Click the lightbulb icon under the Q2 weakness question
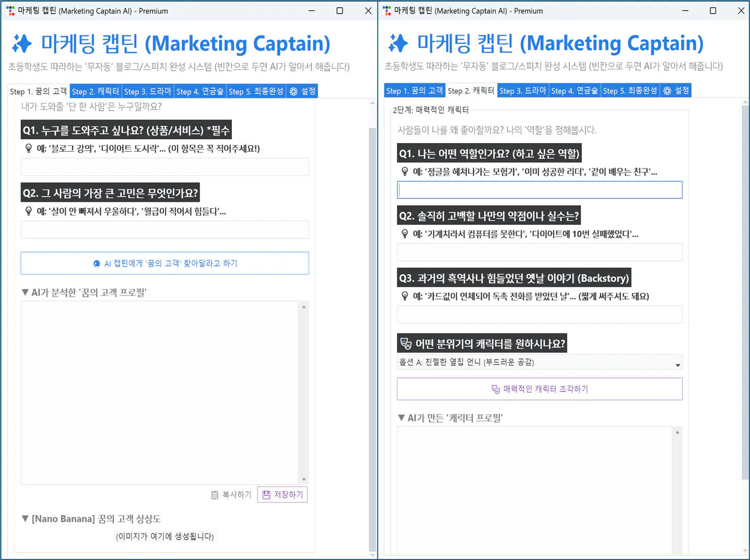This screenshot has height=560, width=750. (405, 234)
